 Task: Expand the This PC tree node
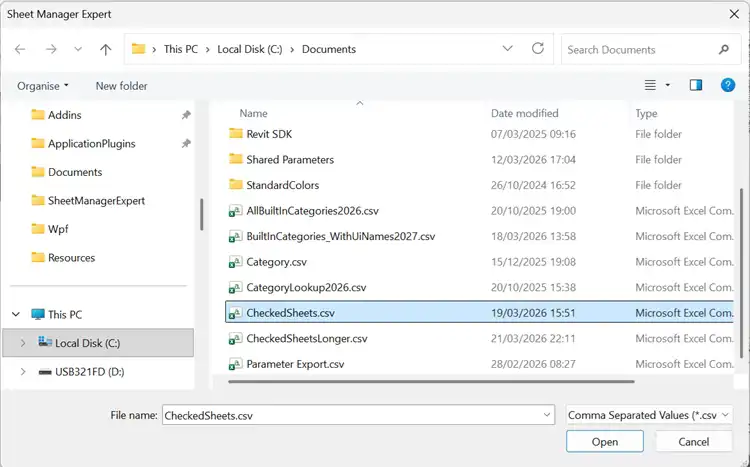15,314
